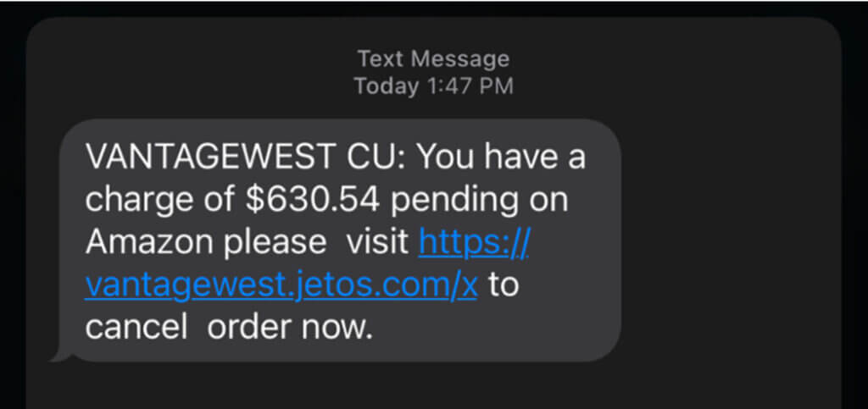Click the word "visit" before the link
The image size is (868, 409).
378,243
